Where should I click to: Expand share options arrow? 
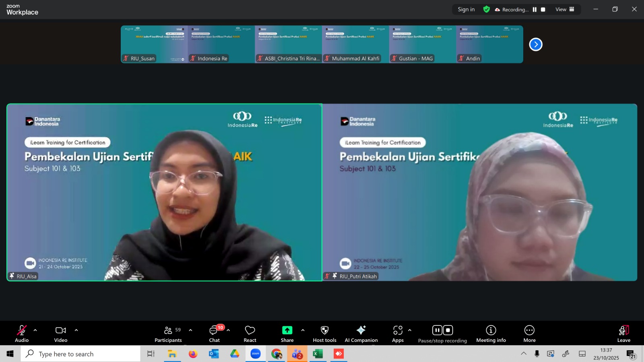pyautogui.click(x=303, y=330)
